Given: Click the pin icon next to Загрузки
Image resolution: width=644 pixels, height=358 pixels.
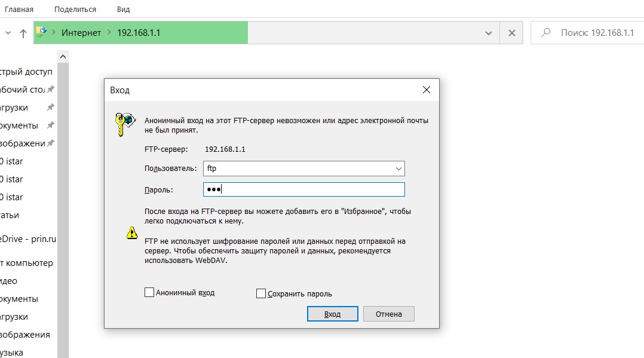Looking at the screenshot, I should [x=51, y=107].
